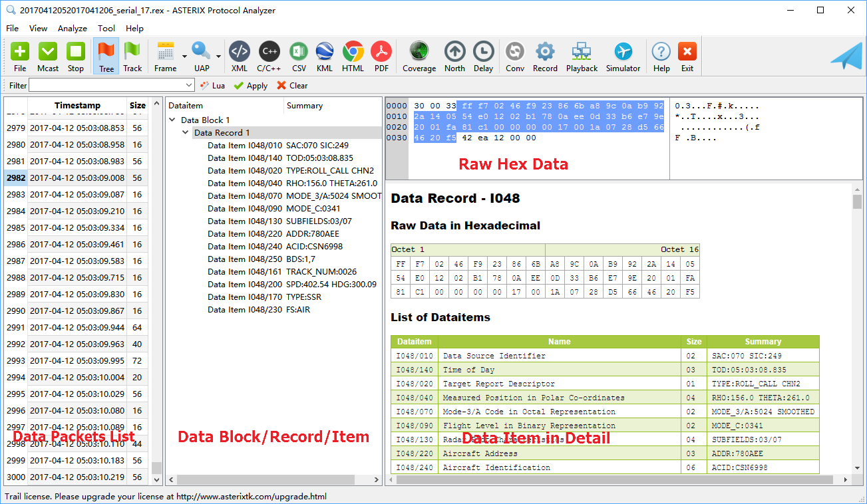This screenshot has height=504, width=867.
Task: Select Data Item I048/040 tree row
Action: [x=292, y=184]
